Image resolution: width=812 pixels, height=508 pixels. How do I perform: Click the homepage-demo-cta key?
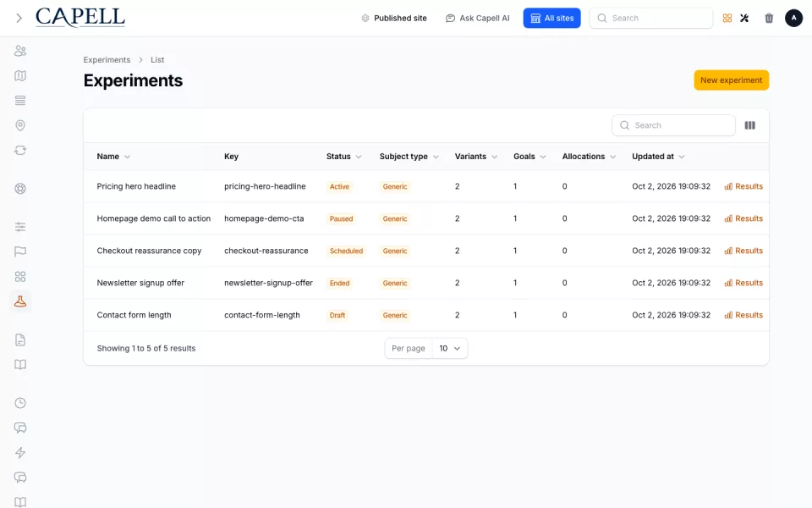(264, 218)
